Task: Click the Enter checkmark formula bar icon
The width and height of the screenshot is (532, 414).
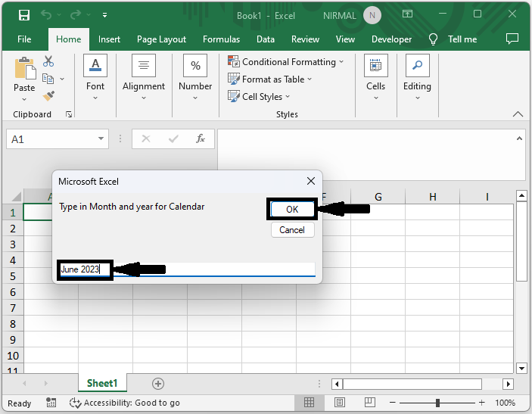Action: coord(173,139)
